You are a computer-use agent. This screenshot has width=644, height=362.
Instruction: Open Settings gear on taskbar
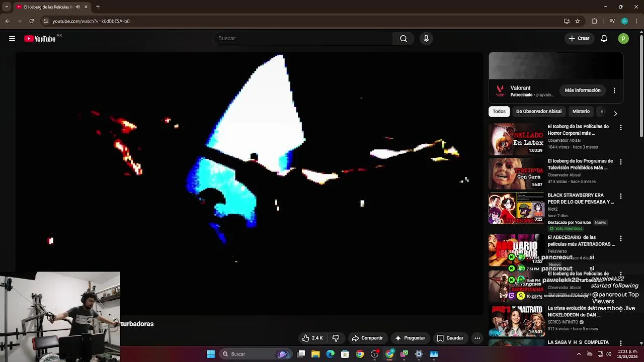(x=419, y=354)
